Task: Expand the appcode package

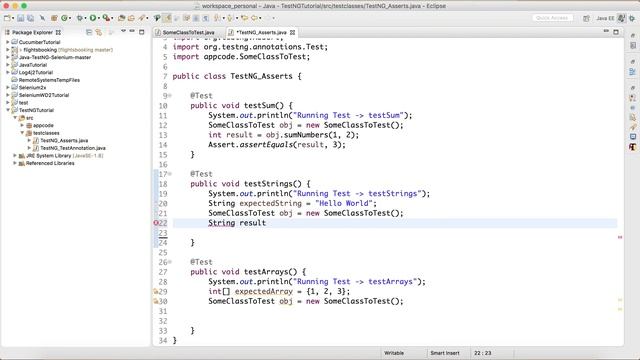Action: [22, 125]
